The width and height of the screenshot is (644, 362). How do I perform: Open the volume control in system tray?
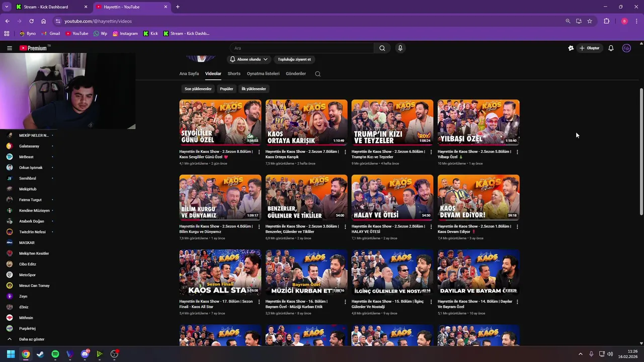click(610, 354)
